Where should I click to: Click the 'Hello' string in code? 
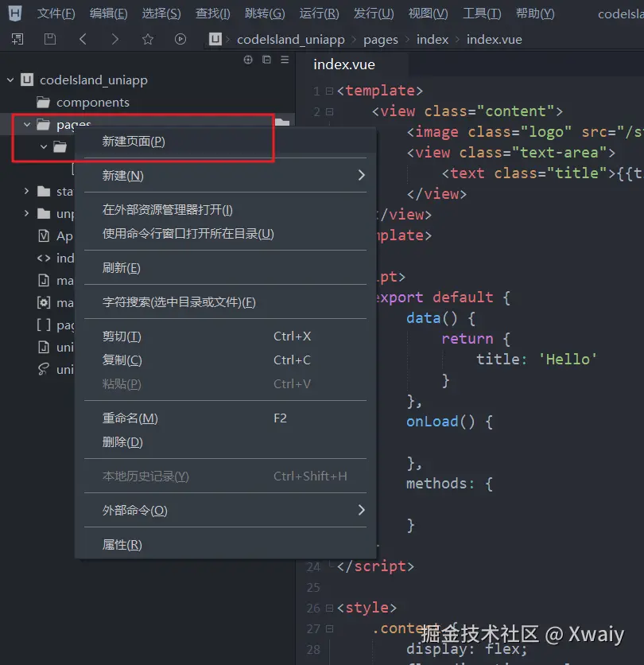[568, 360]
